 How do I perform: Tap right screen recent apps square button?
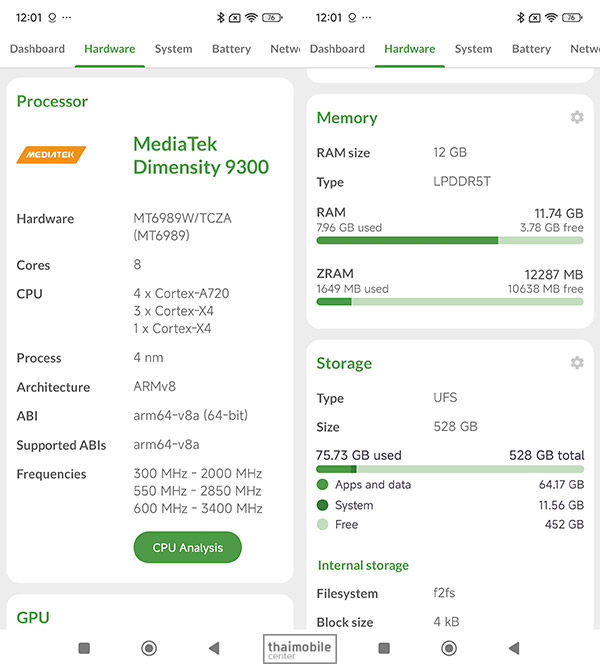coord(384,648)
